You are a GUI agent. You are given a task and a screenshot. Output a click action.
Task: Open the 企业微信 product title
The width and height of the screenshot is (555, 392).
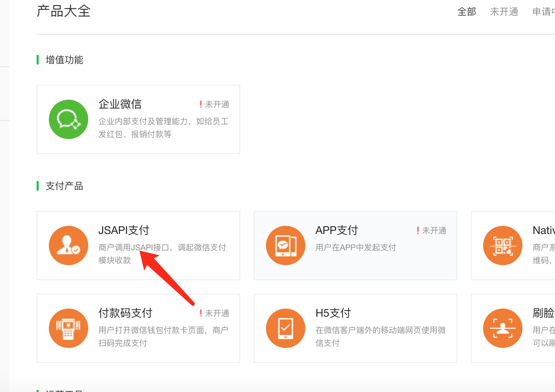coord(120,104)
